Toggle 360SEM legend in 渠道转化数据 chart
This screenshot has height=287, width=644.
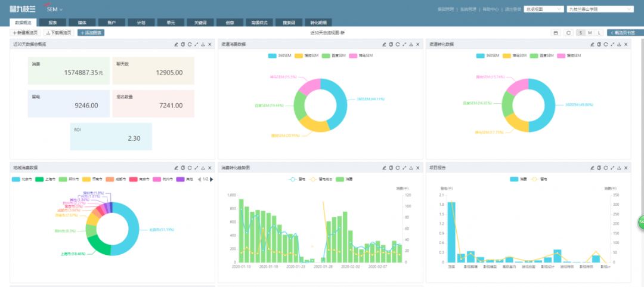point(488,55)
